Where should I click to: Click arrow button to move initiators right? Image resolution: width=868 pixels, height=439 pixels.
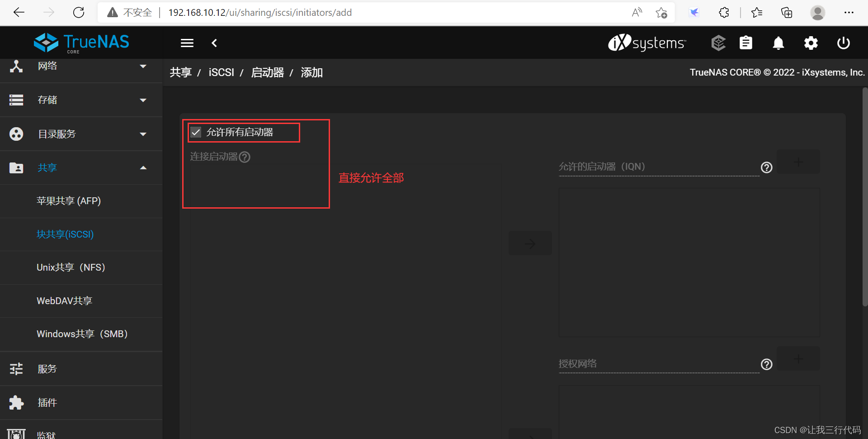coord(530,243)
